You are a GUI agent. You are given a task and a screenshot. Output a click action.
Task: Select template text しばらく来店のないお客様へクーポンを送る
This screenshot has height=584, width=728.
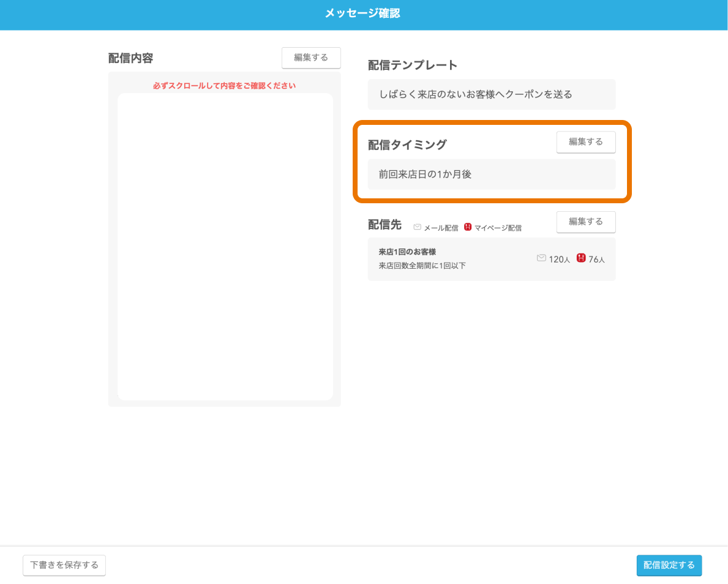(475, 95)
